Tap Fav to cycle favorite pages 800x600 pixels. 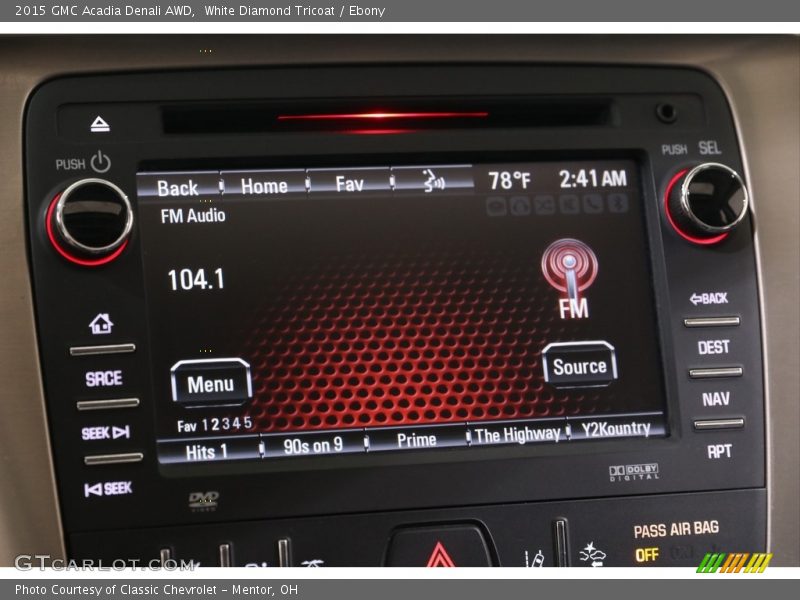(349, 184)
